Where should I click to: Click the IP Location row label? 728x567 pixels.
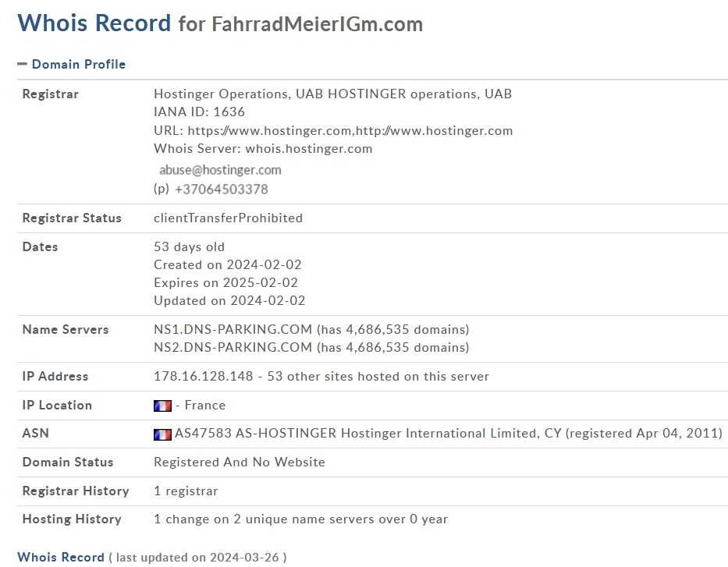57,405
